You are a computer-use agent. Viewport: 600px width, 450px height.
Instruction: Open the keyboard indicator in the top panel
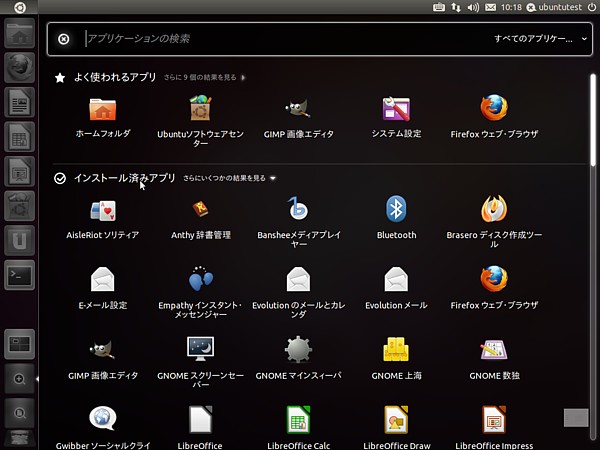click(x=439, y=7)
